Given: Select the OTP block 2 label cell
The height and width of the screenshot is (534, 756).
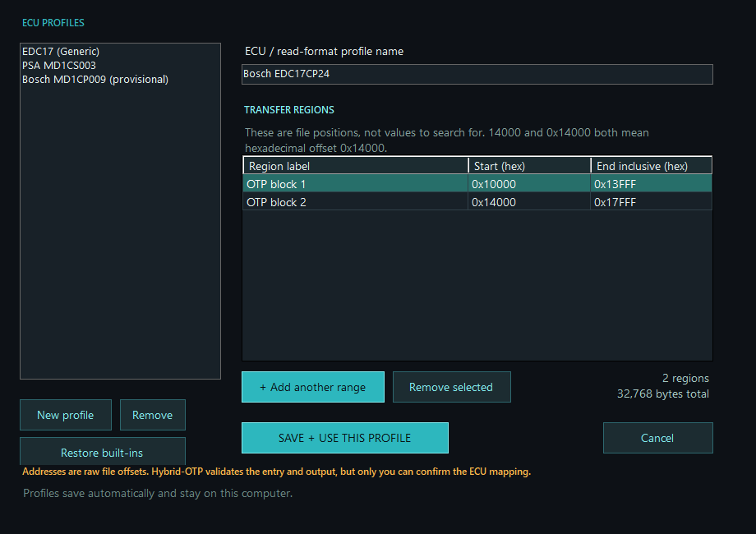Looking at the screenshot, I should [x=355, y=202].
